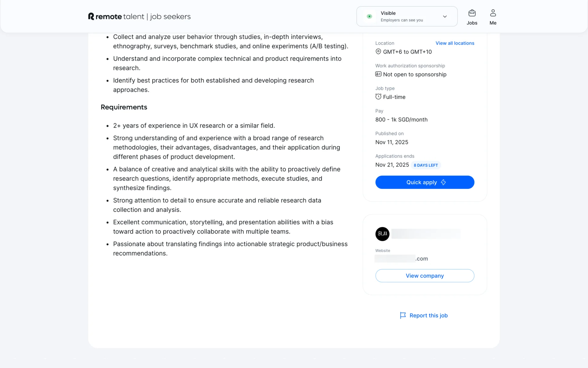Open the Jobs briefcase icon
588x368 pixels.
coord(472,13)
